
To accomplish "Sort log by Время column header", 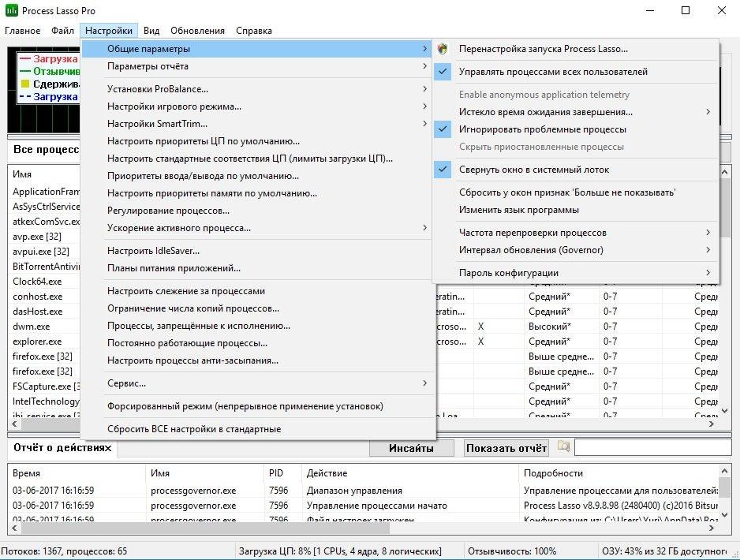I will tap(77, 473).
